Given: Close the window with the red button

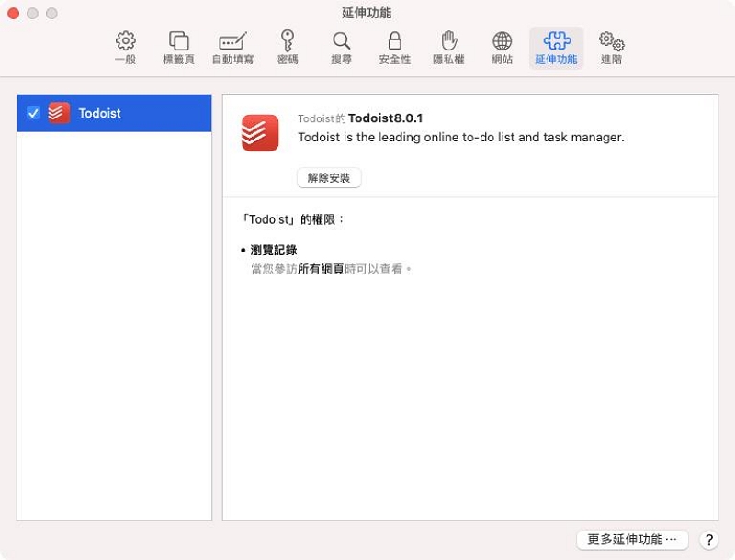Looking at the screenshot, I should pos(14,13).
